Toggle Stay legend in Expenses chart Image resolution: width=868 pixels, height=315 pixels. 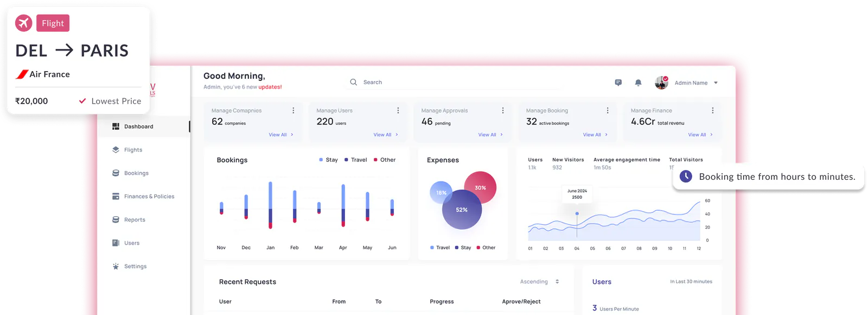coord(463,248)
